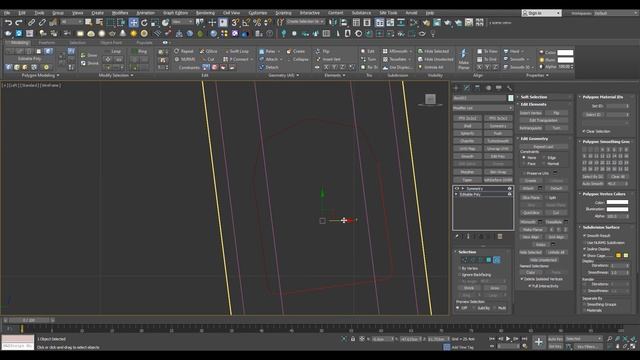640x360 pixels.
Task: Collapse the Soft Selection rollout
Action: click(533, 97)
